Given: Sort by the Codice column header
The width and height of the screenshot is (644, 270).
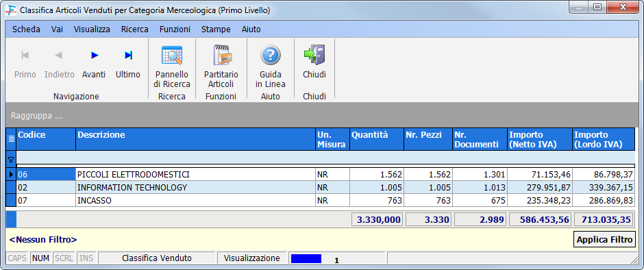Looking at the screenshot, I should [x=46, y=139].
